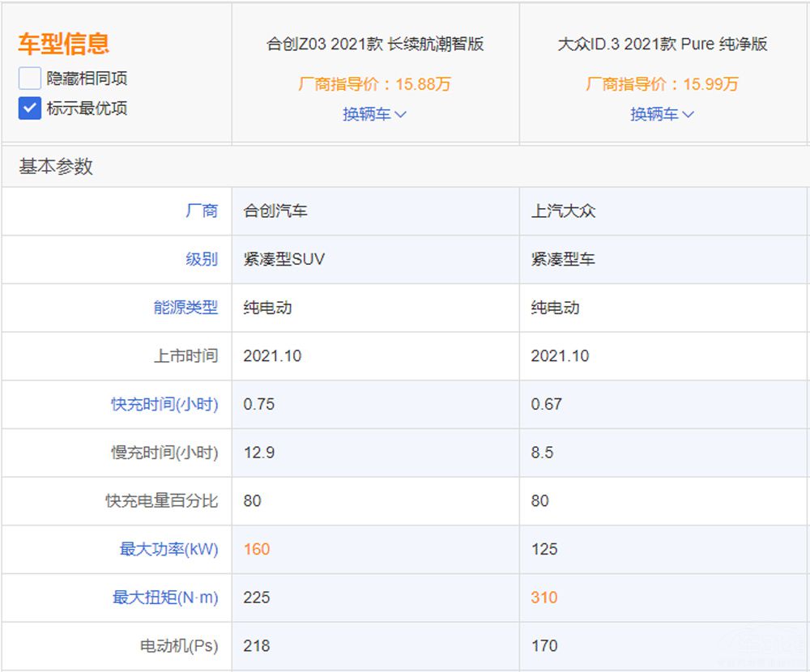Uncheck the 标示最优项 checkbox

(30, 108)
